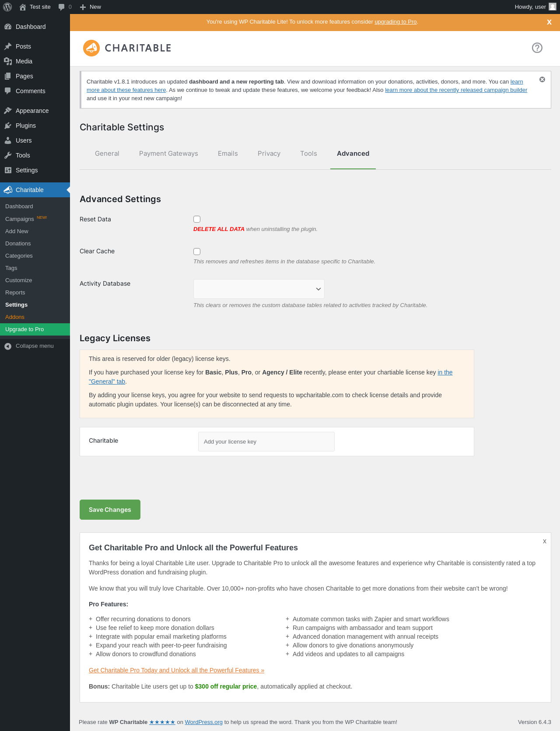Tick the Clear Cache checkbox

click(x=197, y=252)
